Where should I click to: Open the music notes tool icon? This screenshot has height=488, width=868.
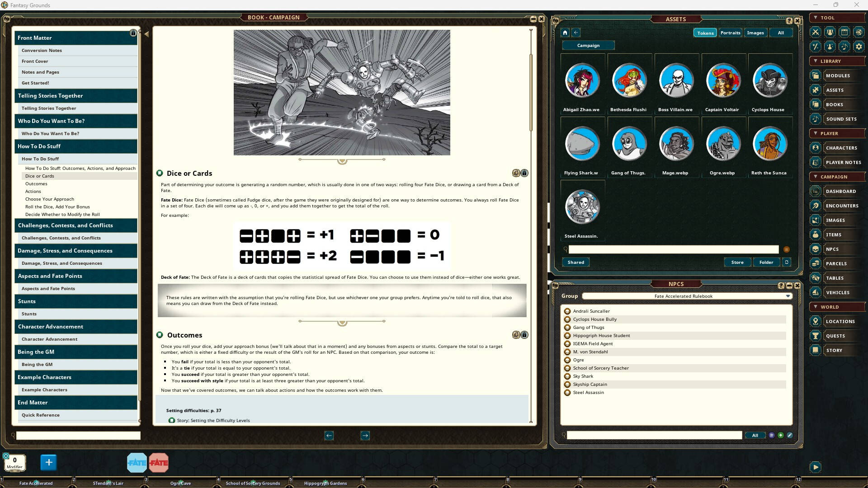[844, 47]
